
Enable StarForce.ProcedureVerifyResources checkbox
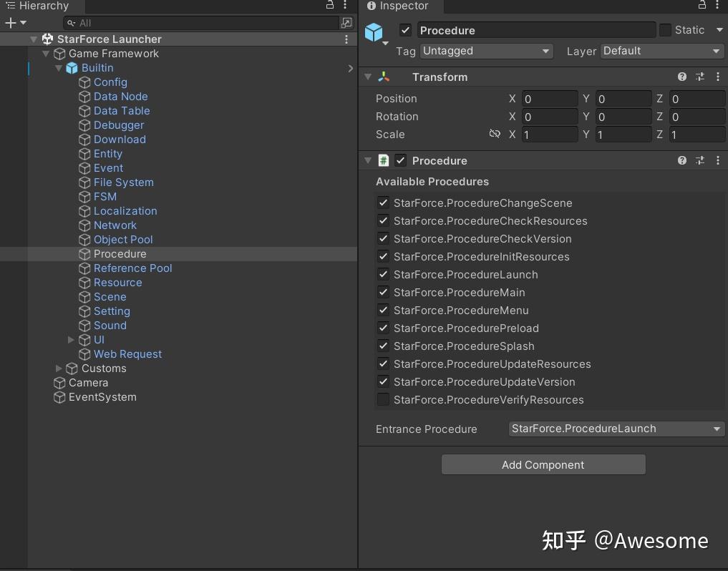384,400
